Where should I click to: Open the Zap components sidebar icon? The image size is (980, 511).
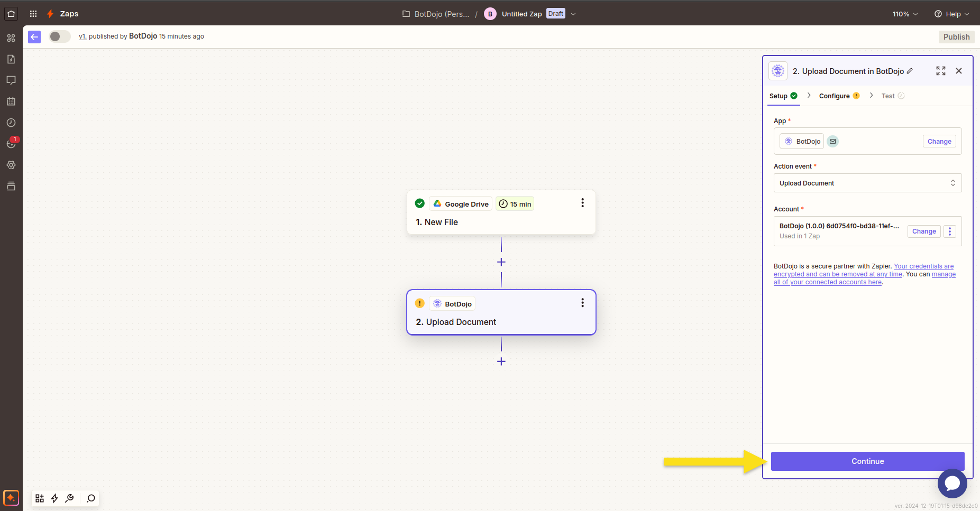click(x=11, y=38)
